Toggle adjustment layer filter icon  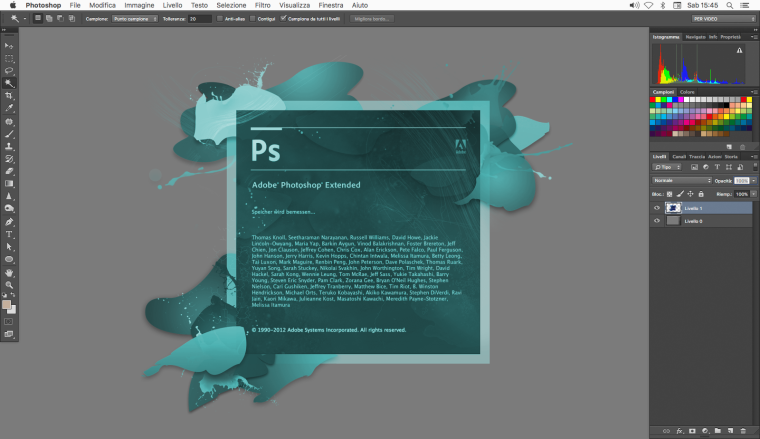point(706,167)
